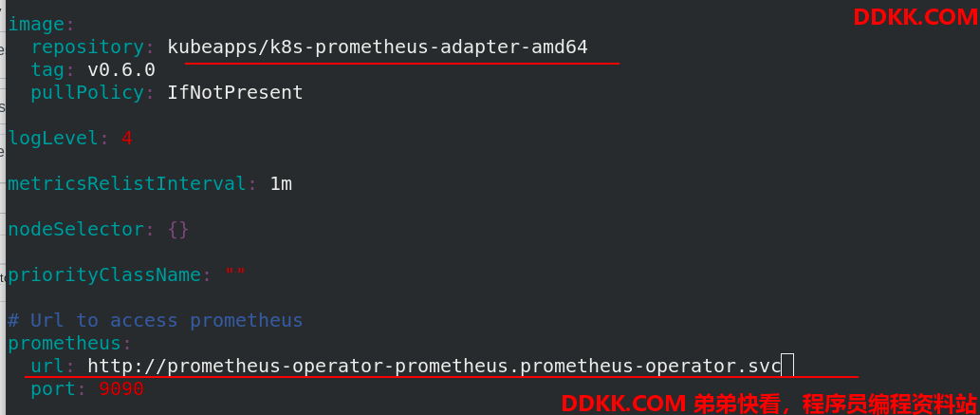Click the nodeSelector key name
980x415 pixels.
[x=76, y=229]
